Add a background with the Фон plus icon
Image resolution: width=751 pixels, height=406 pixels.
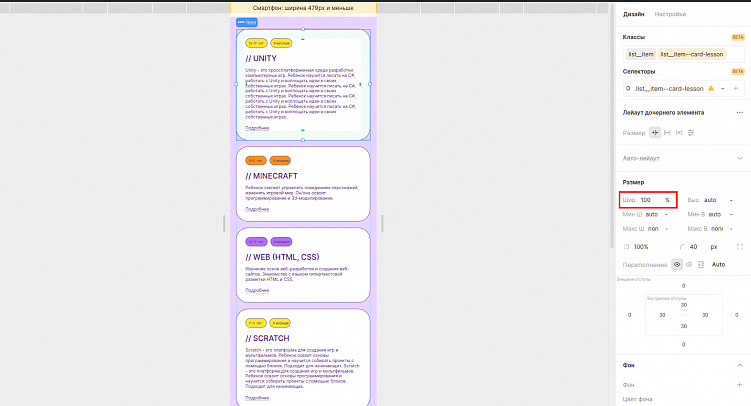pyautogui.click(x=740, y=384)
